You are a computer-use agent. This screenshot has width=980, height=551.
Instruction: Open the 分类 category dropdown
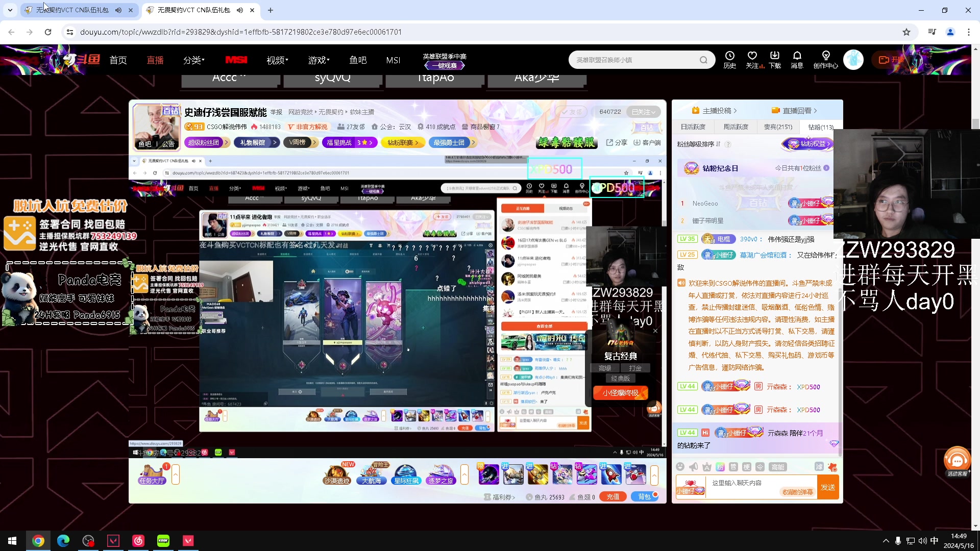(x=193, y=60)
